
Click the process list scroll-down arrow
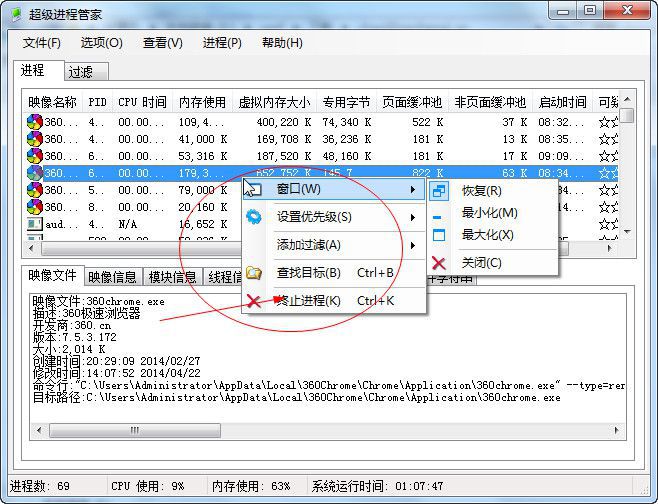(x=627, y=232)
